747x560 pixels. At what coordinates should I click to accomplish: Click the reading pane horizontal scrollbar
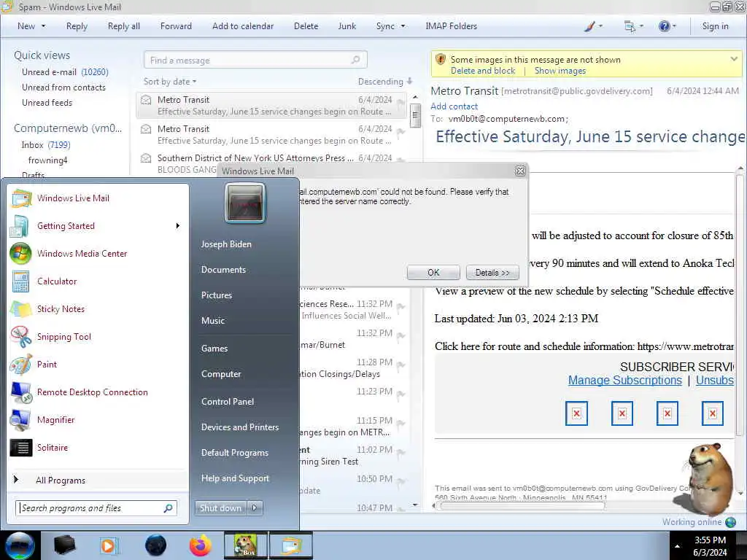(x=522, y=506)
